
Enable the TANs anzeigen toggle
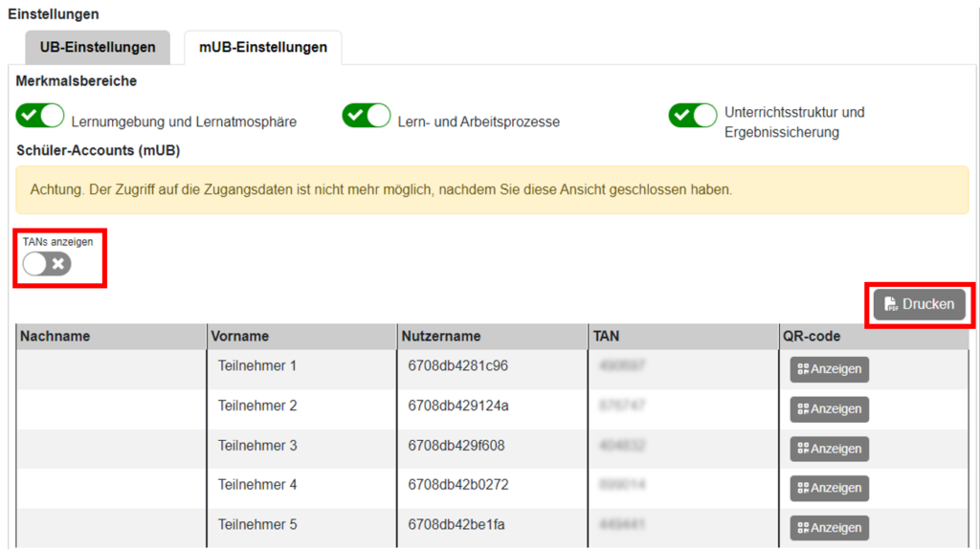(x=47, y=264)
